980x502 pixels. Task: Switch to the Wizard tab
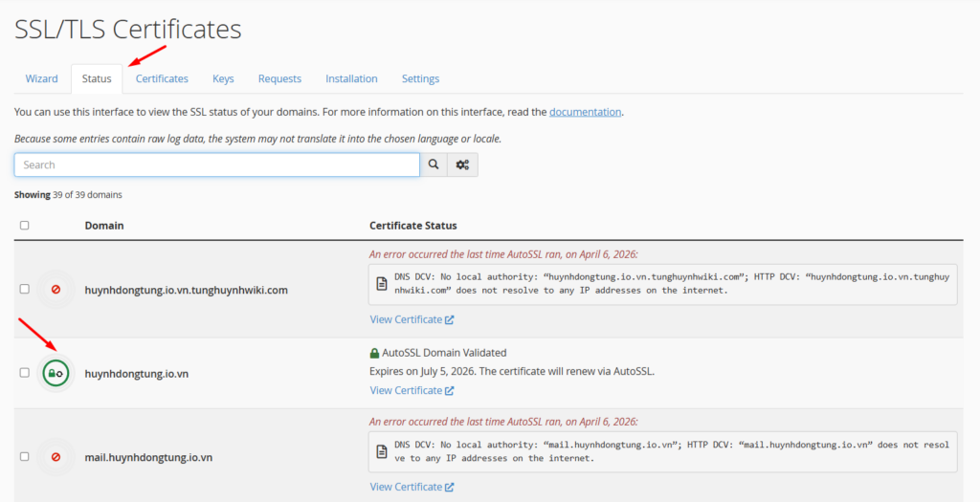coord(41,78)
